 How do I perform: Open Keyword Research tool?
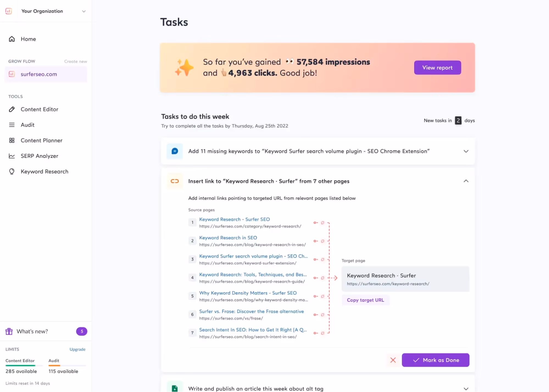44,172
